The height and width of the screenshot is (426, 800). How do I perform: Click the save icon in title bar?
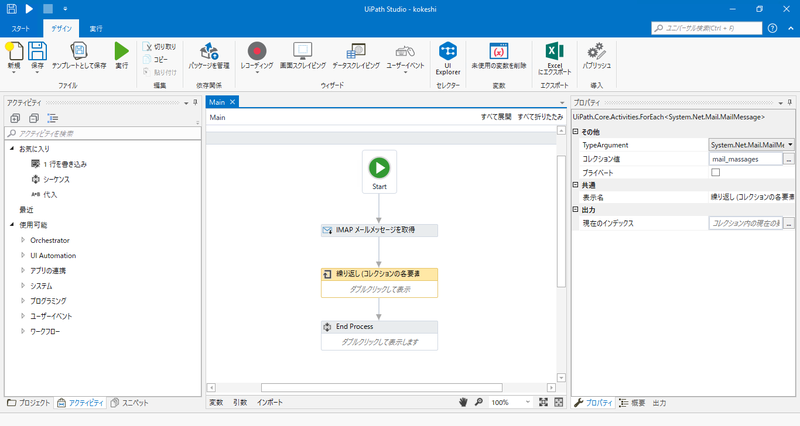tap(11, 9)
